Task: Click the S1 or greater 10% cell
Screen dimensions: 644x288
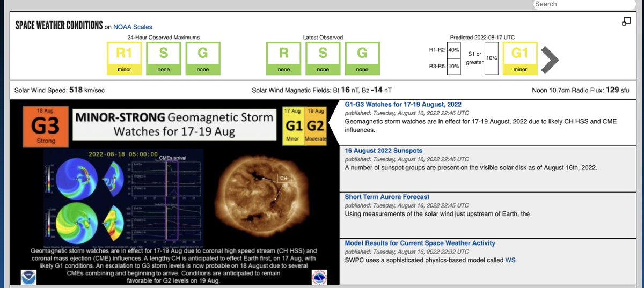Action: tap(491, 58)
